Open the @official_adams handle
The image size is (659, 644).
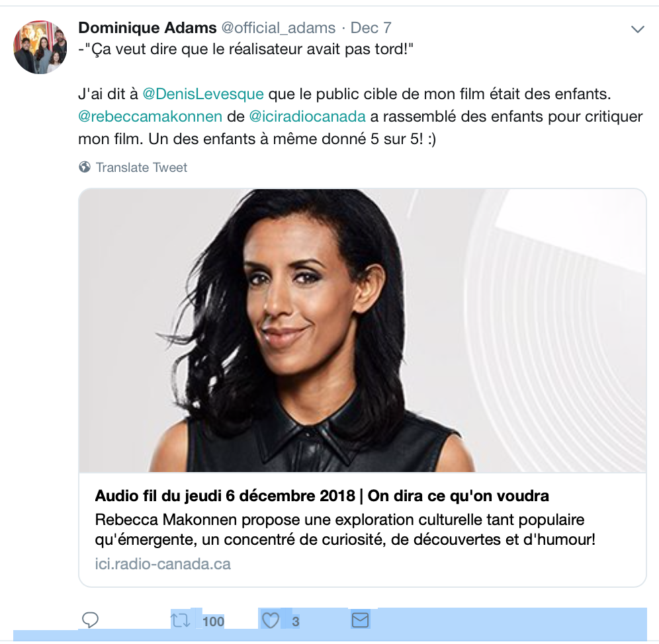[x=279, y=28]
